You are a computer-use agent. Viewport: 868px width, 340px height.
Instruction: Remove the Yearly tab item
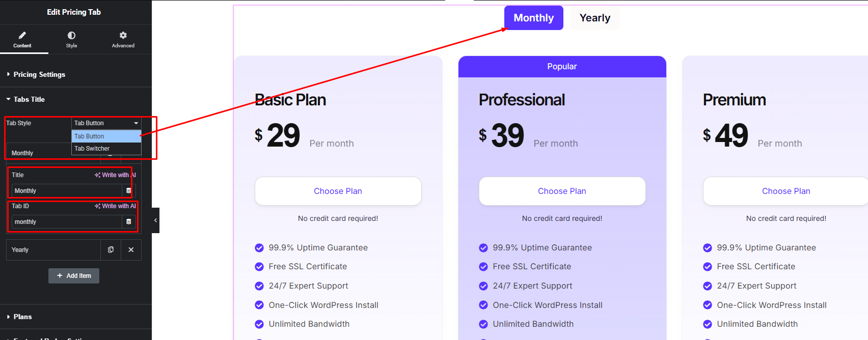click(x=131, y=250)
